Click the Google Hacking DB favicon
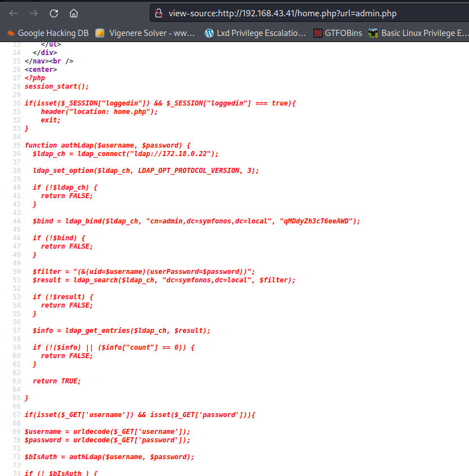 (10, 33)
